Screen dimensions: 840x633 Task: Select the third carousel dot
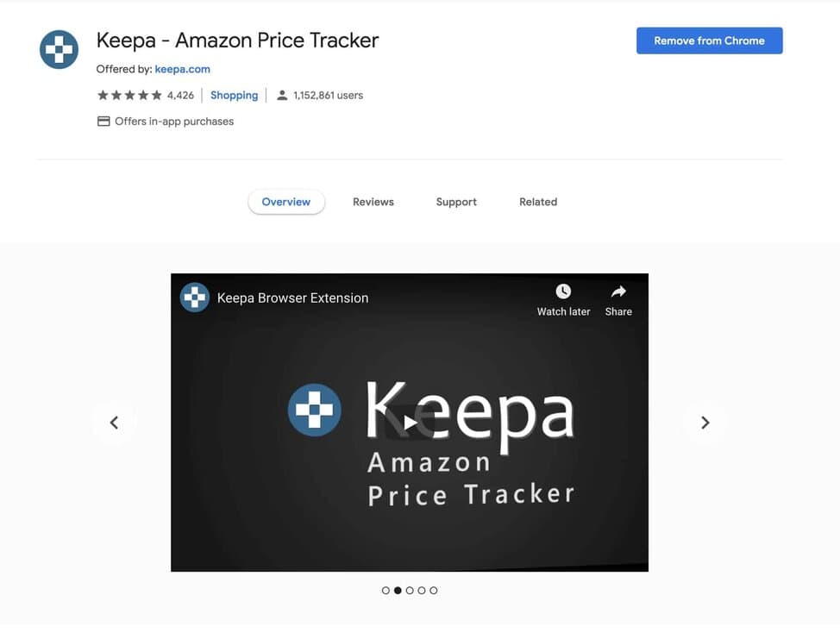pos(410,590)
